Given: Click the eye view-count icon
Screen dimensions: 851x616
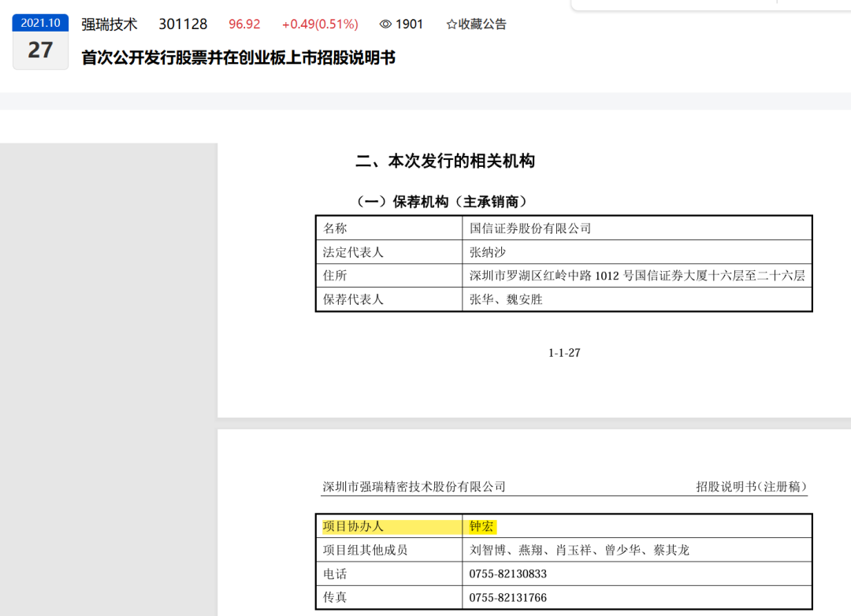Looking at the screenshot, I should (385, 24).
